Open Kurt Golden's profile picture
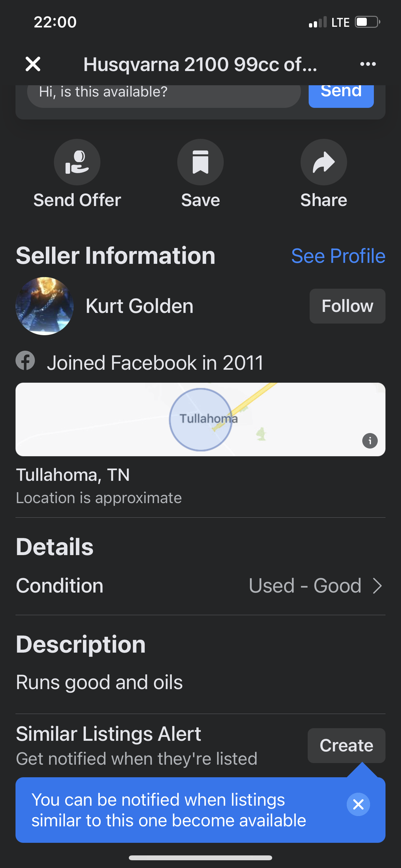Viewport: 401px width, 868px height. [x=45, y=306]
